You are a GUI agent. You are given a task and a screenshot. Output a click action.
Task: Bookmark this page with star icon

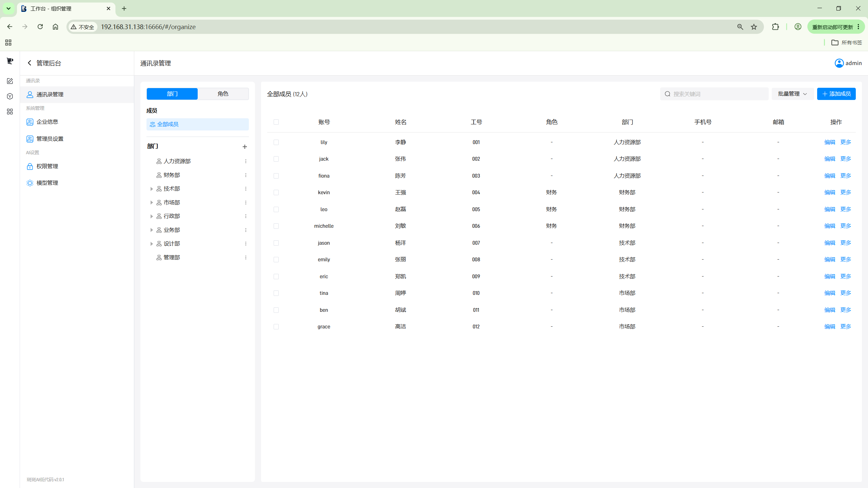click(754, 27)
